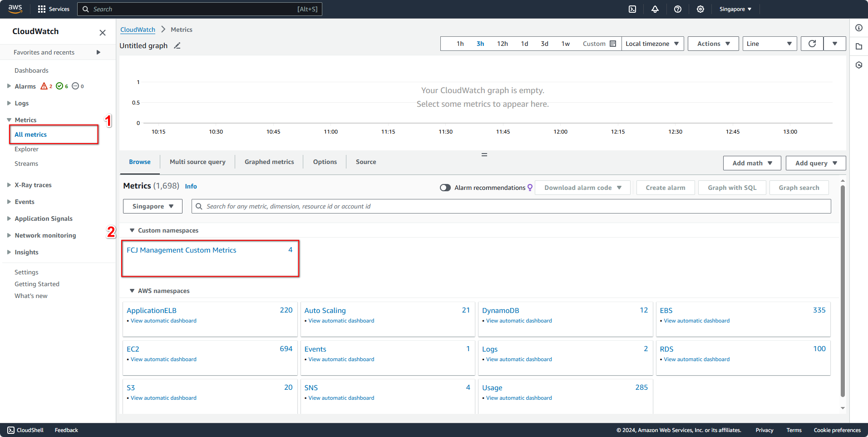Open the Local timezone dropdown
This screenshot has height=437, width=868.
tap(652, 44)
